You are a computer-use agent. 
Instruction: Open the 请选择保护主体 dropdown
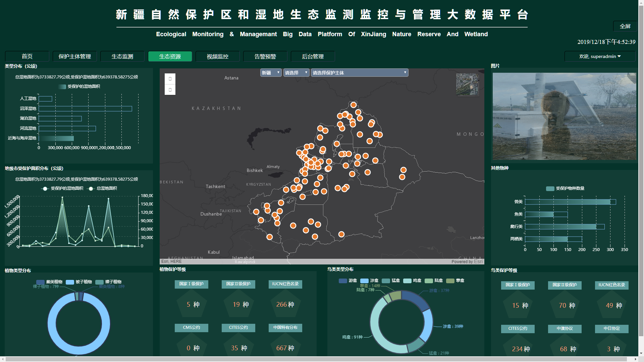click(360, 73)
